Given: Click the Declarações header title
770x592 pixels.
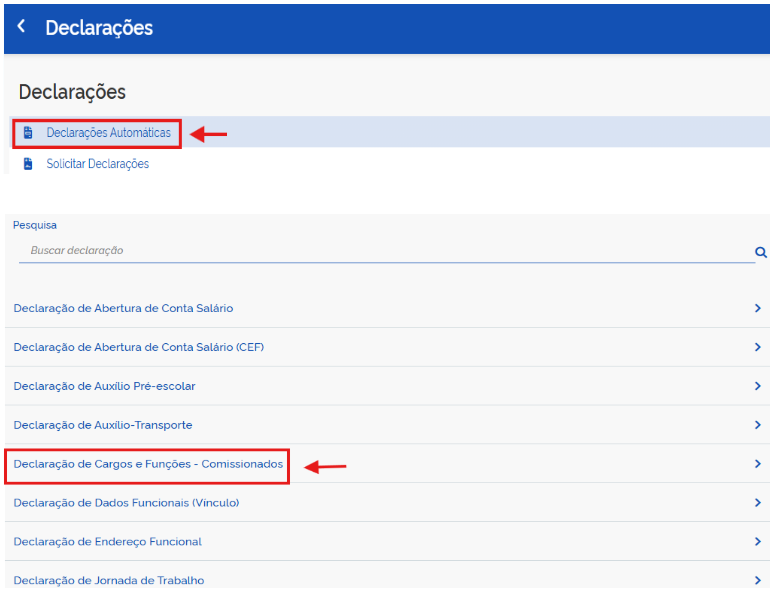Looking at the screenshot, I should pyautogui.click(x=99, y=28).
